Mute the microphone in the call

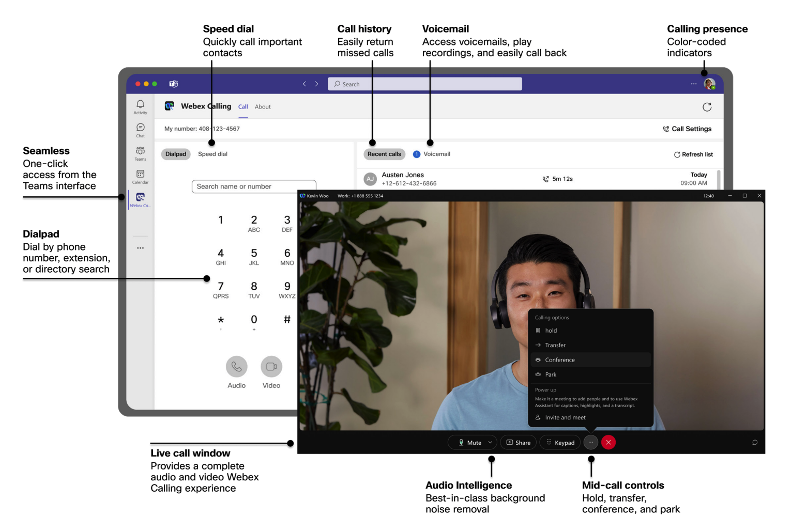[469, 442]
